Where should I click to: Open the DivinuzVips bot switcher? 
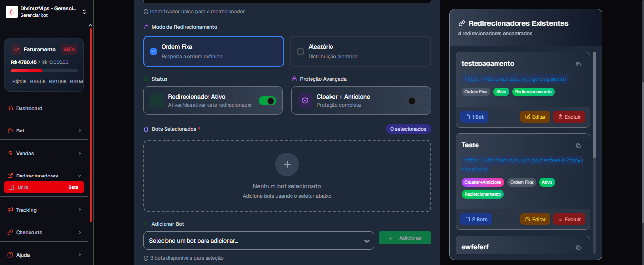(x=84, y=12)
